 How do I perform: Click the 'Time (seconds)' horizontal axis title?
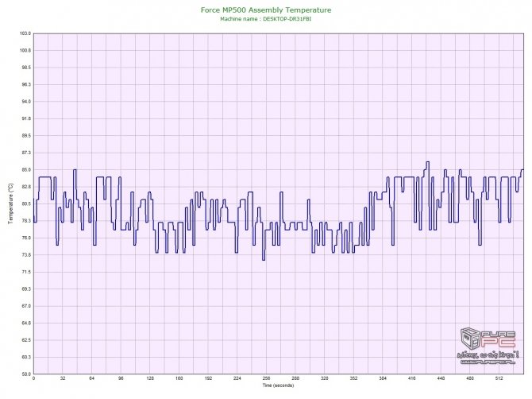click(x=278, y=385)
